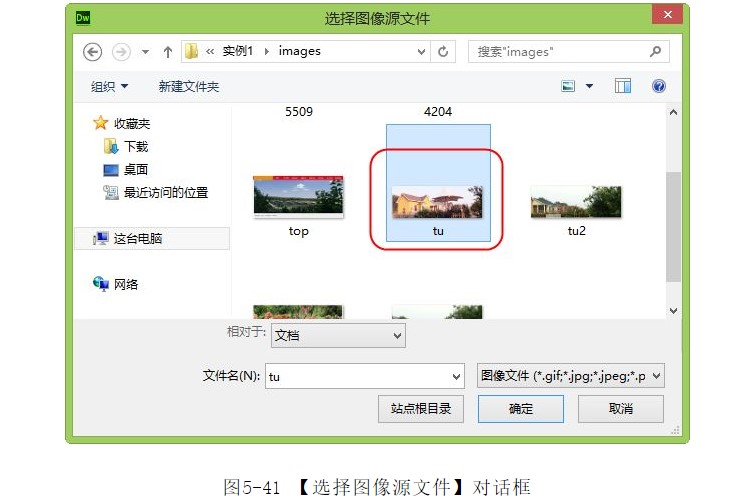Screen dimensions: 756x500
Task: Select the top image thumbnail
Action: (x=298, y=197)
